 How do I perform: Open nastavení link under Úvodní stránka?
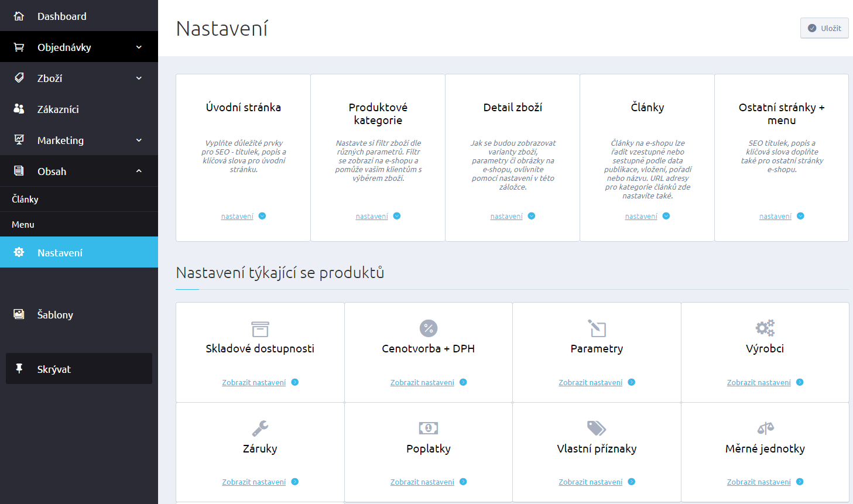(x=237, y=217)
